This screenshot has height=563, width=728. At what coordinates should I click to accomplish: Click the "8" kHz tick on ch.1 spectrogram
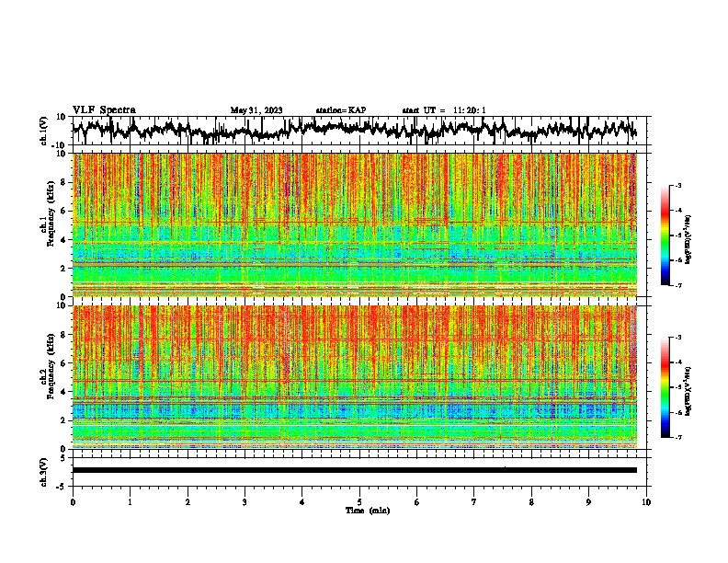[63, 182]
